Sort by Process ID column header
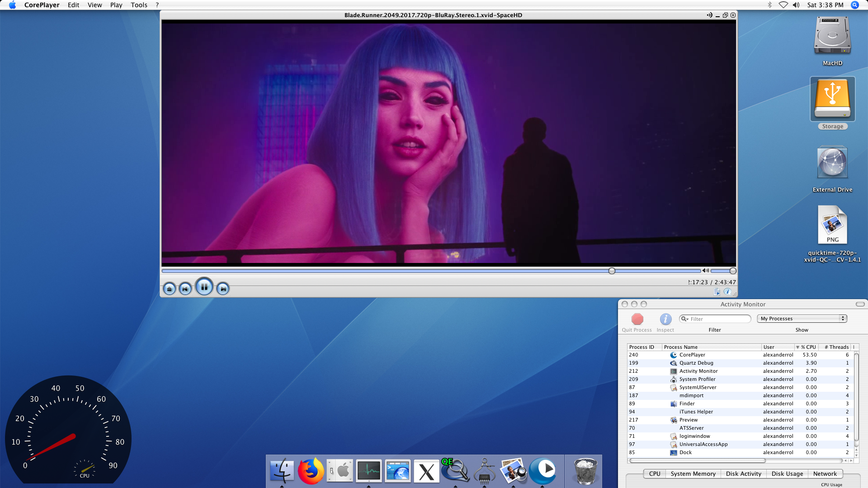This screenshot has height=488, width=868. pyautogui.click(x=645, y=347)
